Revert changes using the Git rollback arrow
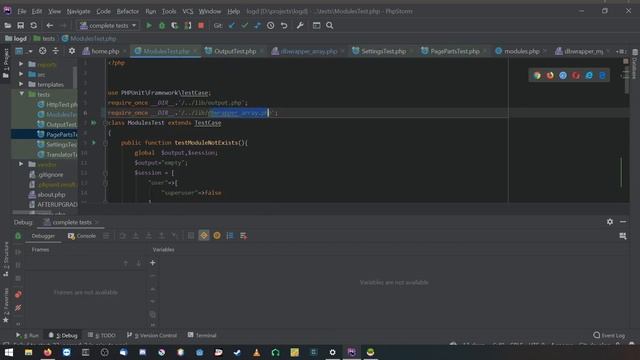The height and width of the screenshot is (360, 640). coord(284,25)
